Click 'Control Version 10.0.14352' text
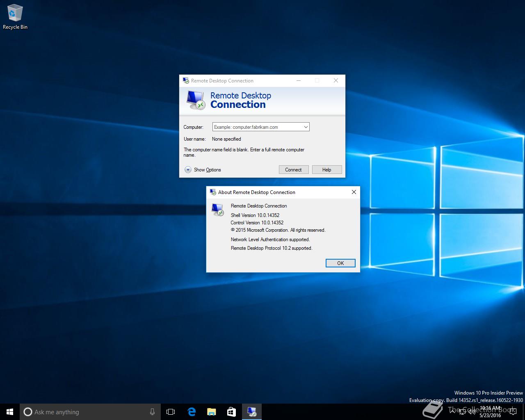 (x=257, y=223)
